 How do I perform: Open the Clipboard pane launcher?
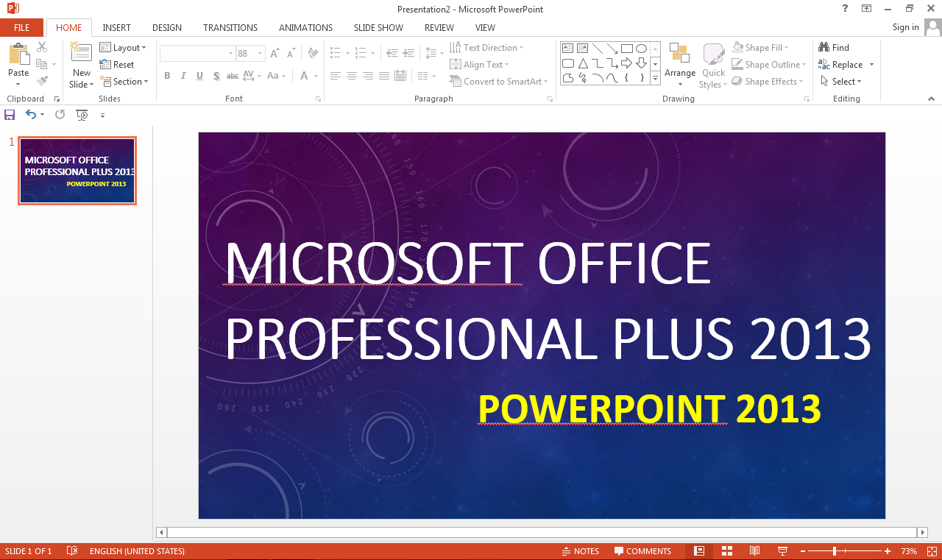(57, 99)
